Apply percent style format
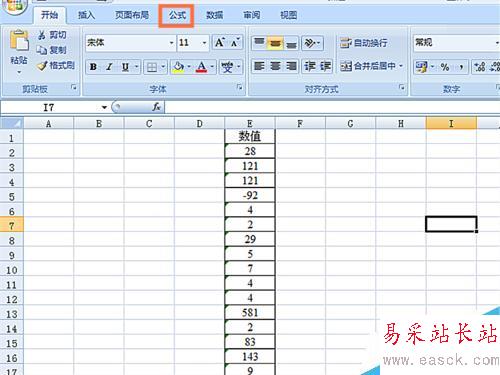 445,67
